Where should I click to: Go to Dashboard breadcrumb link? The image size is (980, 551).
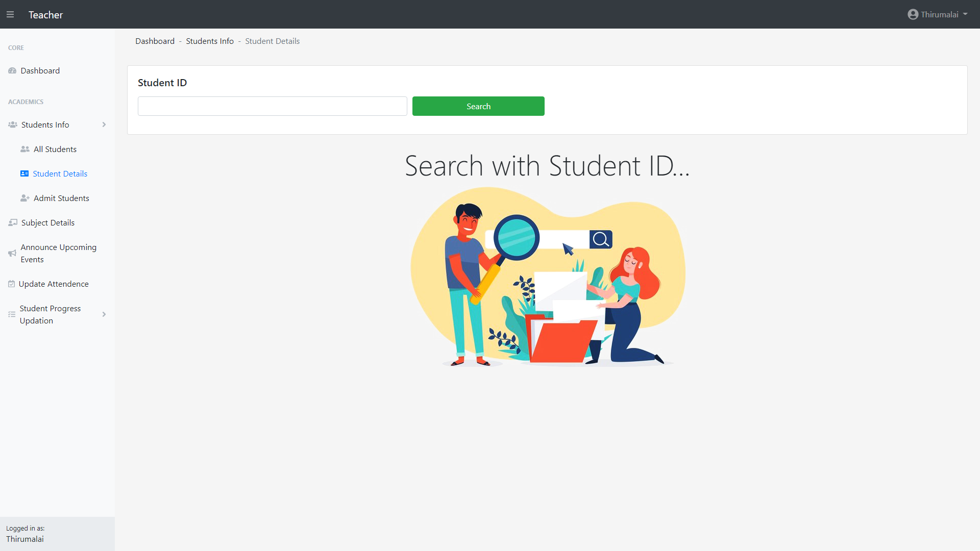coord(155,41)
